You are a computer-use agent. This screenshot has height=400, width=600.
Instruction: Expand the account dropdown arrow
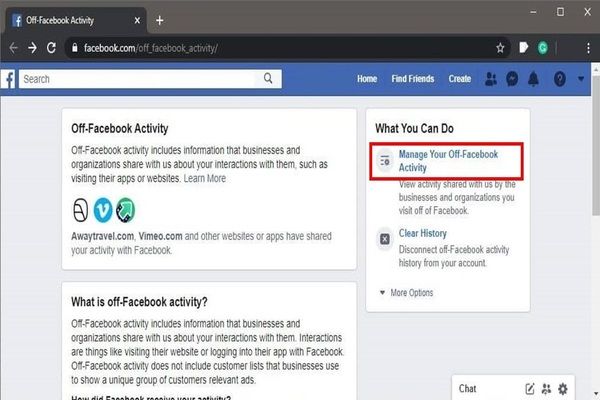pos(581,79)
